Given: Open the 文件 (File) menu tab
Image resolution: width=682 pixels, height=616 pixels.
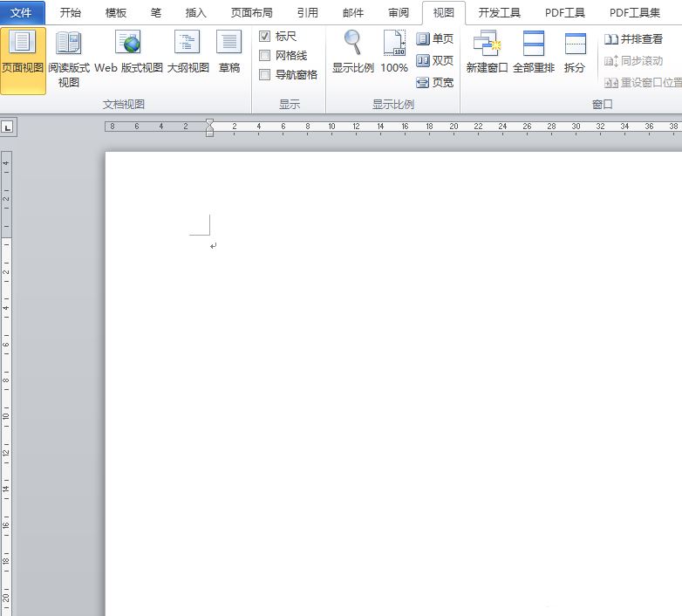Looking at the screenshot, I should click(22, 13).
